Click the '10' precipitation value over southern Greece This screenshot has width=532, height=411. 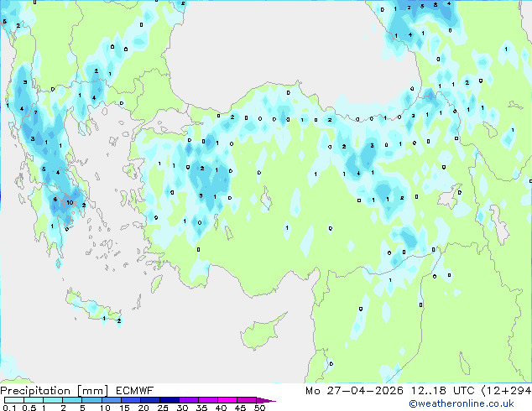click(x=70, y=202)
